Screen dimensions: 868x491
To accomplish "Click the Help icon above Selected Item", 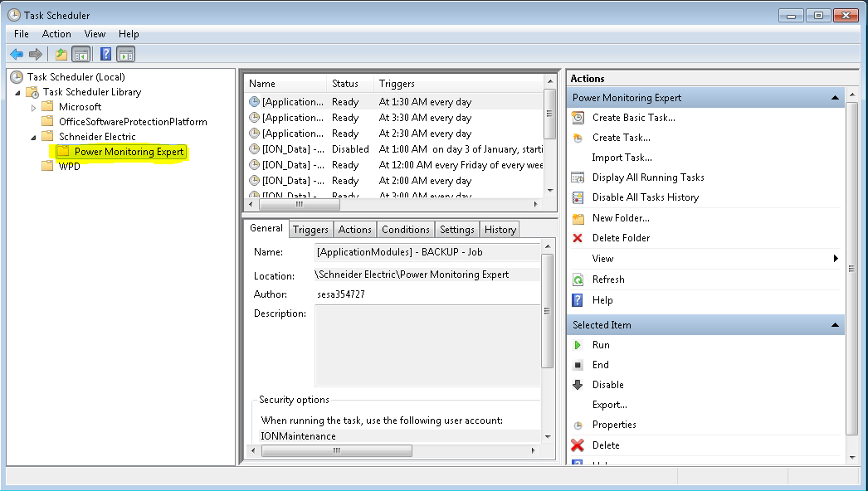I will [x=578, y=300].
